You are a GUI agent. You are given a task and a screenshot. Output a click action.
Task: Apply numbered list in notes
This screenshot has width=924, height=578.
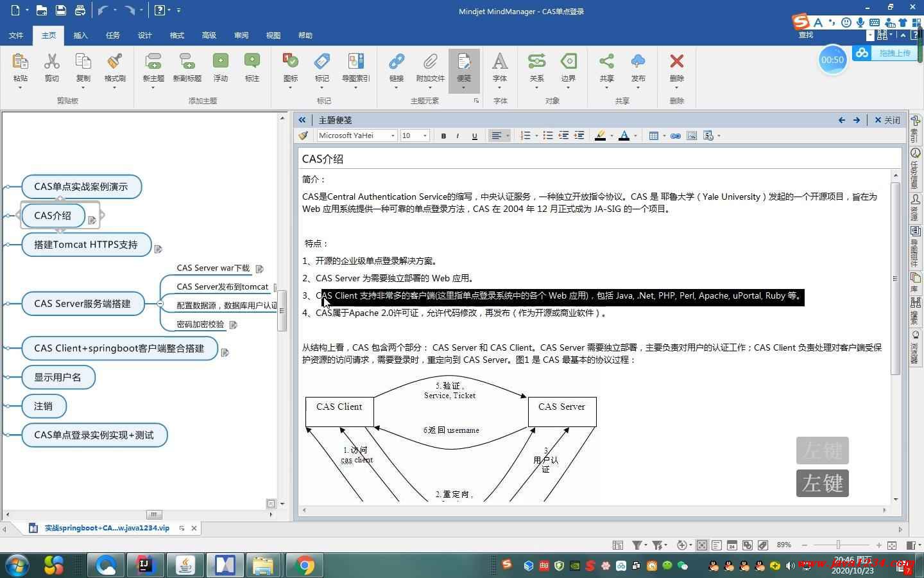click(x=526, y=136)
